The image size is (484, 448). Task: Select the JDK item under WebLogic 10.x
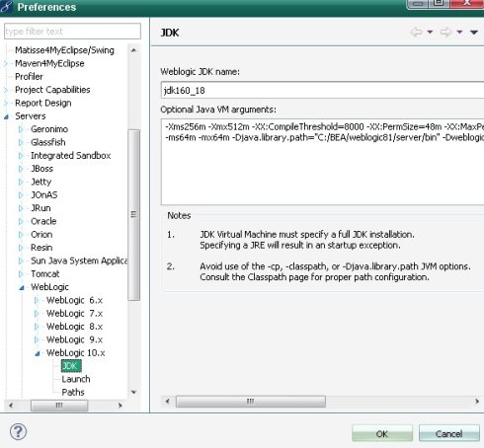(x=71, y=366)
